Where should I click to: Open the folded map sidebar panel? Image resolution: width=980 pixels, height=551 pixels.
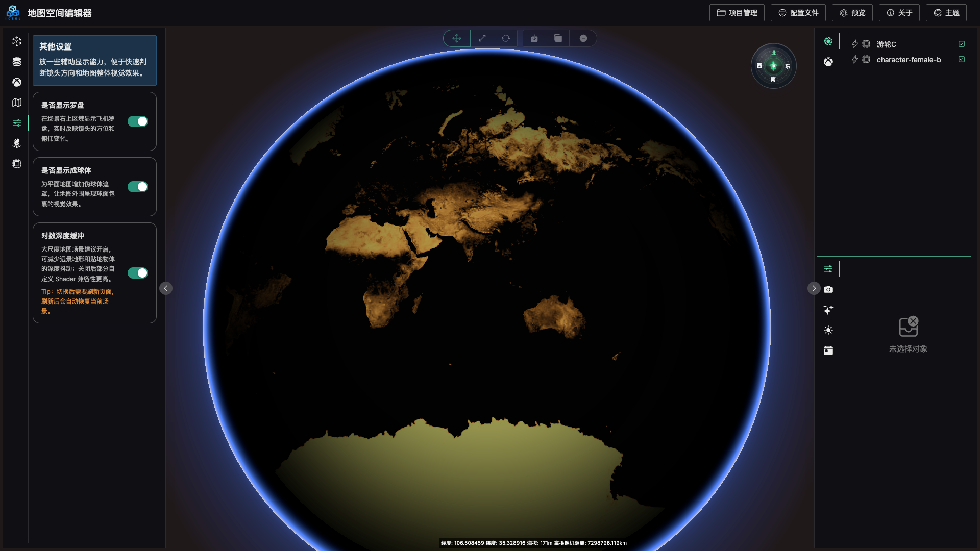click(17, 103)
